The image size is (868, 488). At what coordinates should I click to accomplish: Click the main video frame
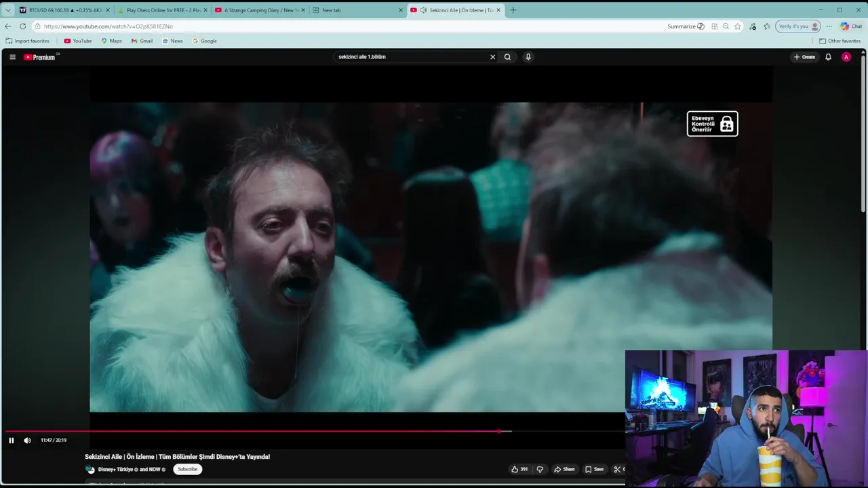pyautogui.click(x=431, y=258)
